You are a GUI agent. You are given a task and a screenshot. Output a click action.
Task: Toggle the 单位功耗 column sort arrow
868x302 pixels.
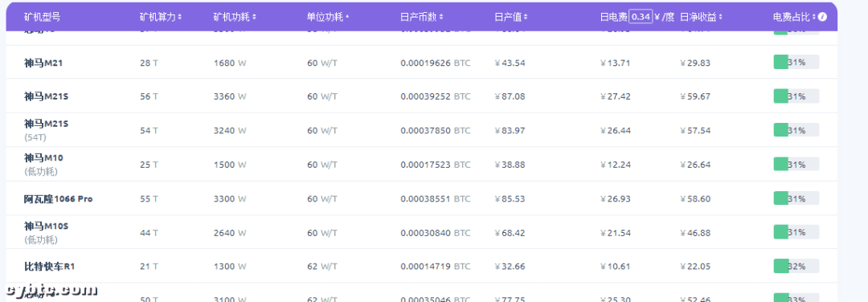pos(347,17)
